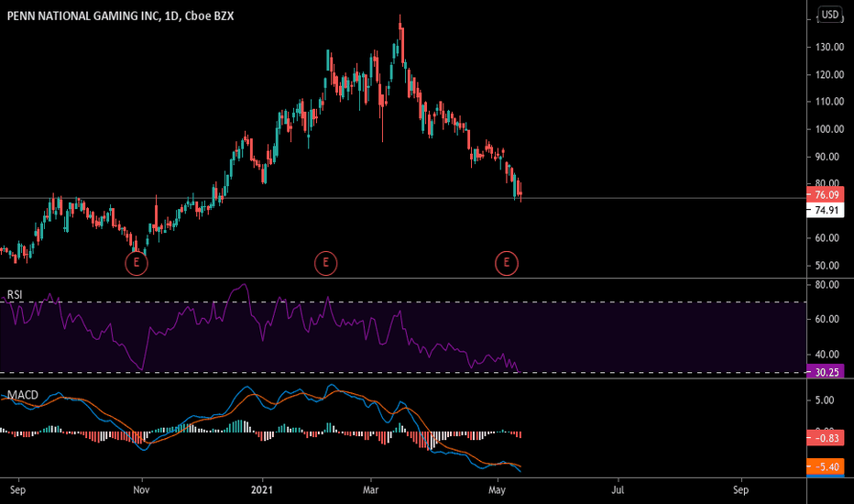
Task: Click the 120.00 price axis label
Action: pos(829,74)
